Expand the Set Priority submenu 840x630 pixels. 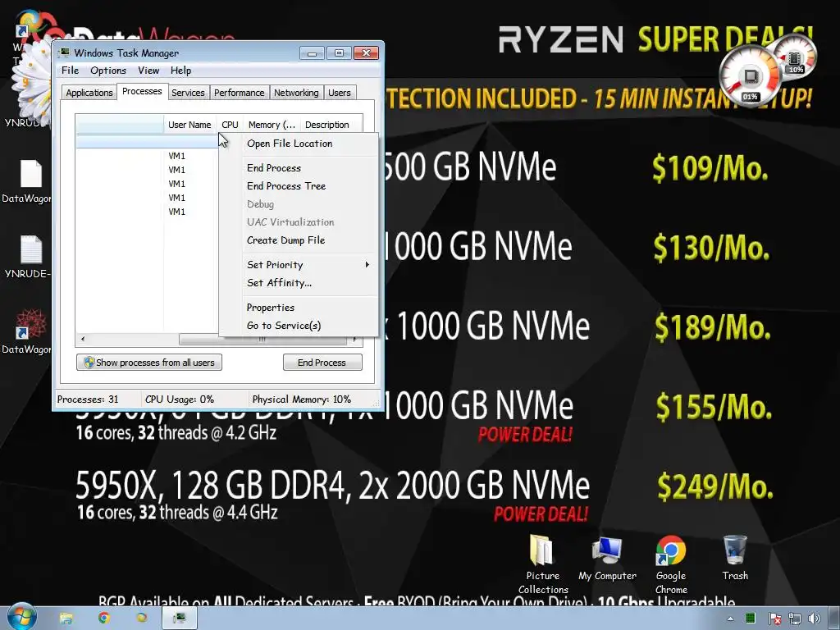coord(298,265)
